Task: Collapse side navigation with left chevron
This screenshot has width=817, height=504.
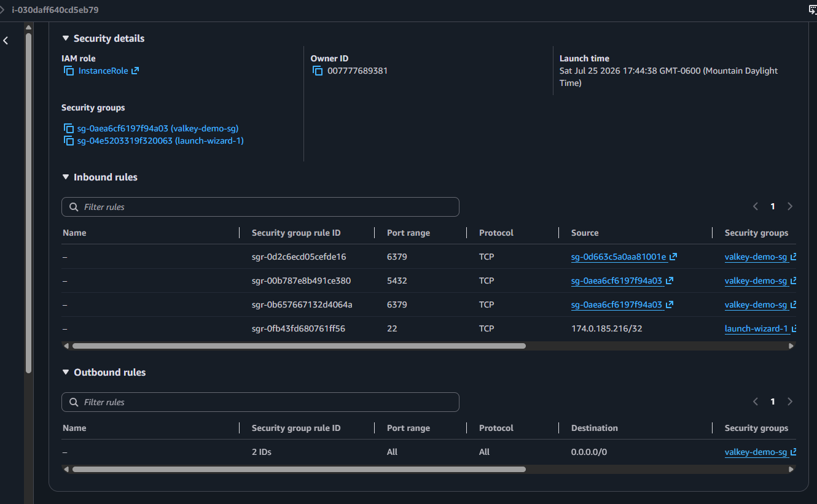Action: tap(6, 41)
